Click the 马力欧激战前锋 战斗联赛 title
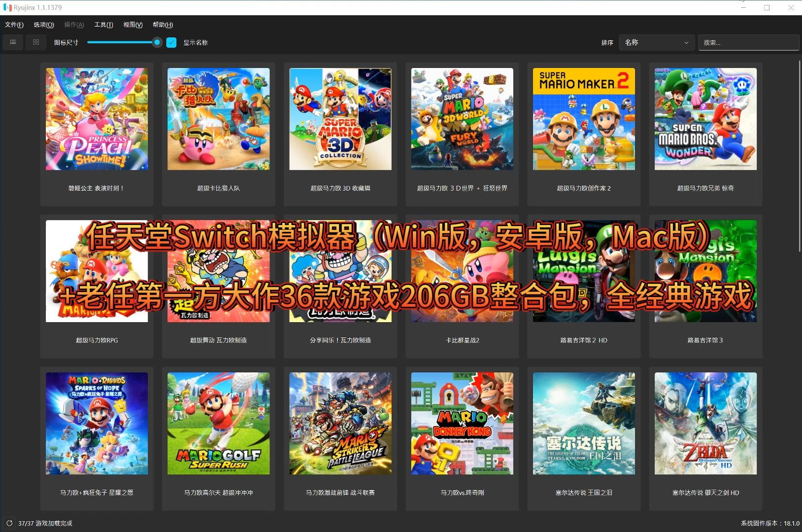 click(x=340, y=493)
